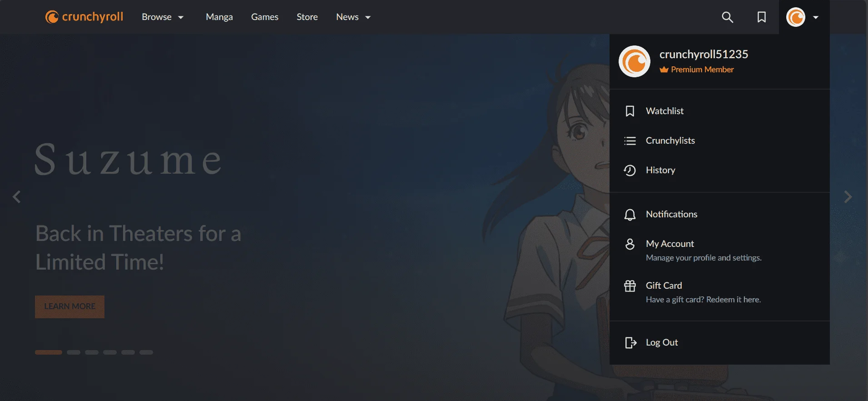Screen dimensions: 868x401
Task: Go to previous carousel slide arrow
Action: click(17, 197)
